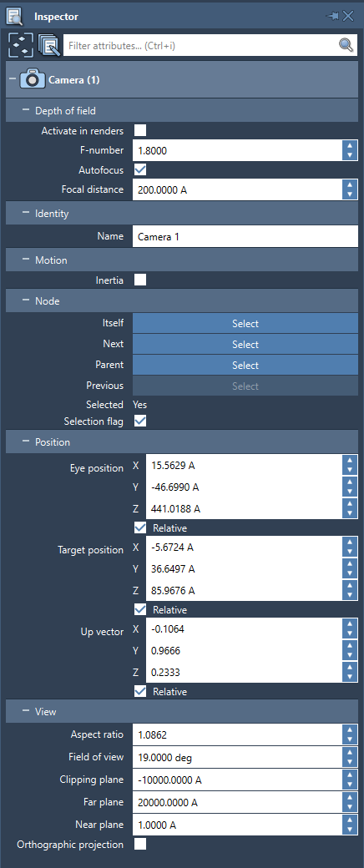This screenshot has height=868, width=364.
Task: Click the magnifier search icon in filter box
Action: point(346,45)
